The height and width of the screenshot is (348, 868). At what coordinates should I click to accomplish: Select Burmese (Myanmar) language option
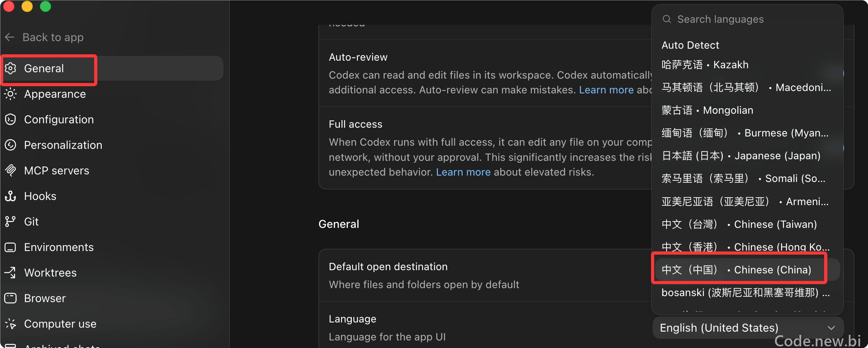tap(747, 133)
